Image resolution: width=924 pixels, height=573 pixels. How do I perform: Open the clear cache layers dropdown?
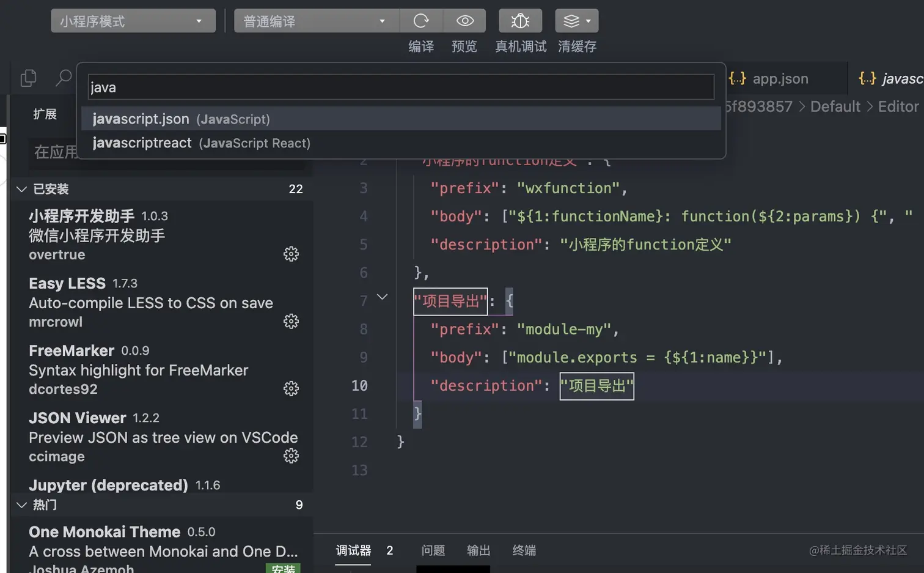[577, 21]
